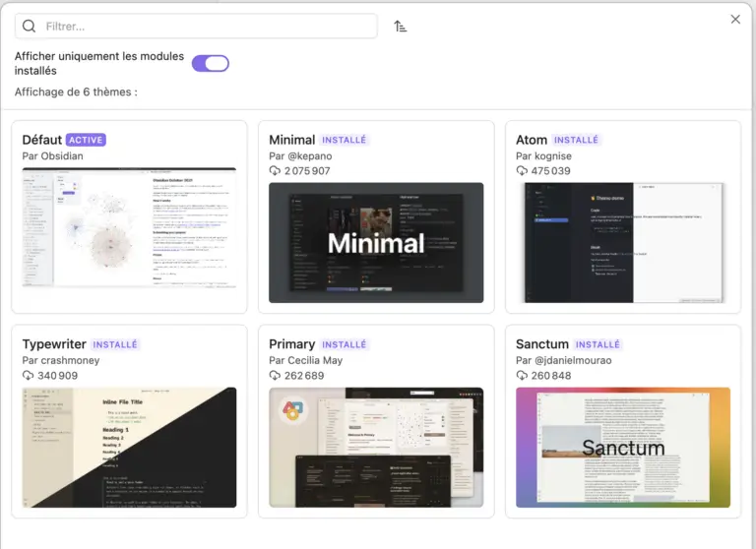
Task: Open the Défaut theme graph preview image
Action: point(129,228)
